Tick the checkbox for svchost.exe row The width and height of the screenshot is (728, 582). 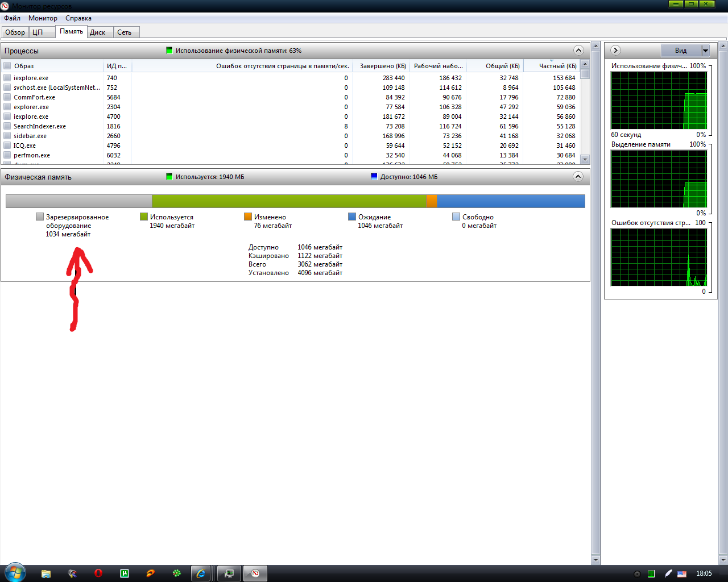click(x=7, y=88)
